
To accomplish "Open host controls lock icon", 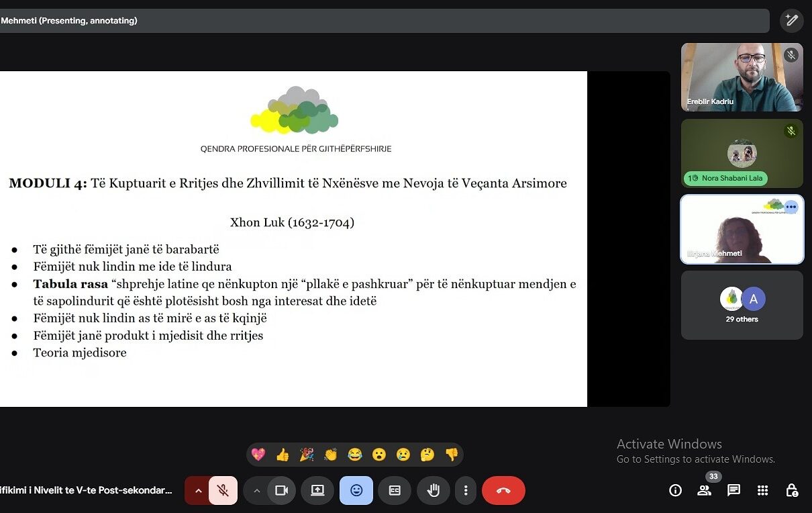I will [792, 490].
